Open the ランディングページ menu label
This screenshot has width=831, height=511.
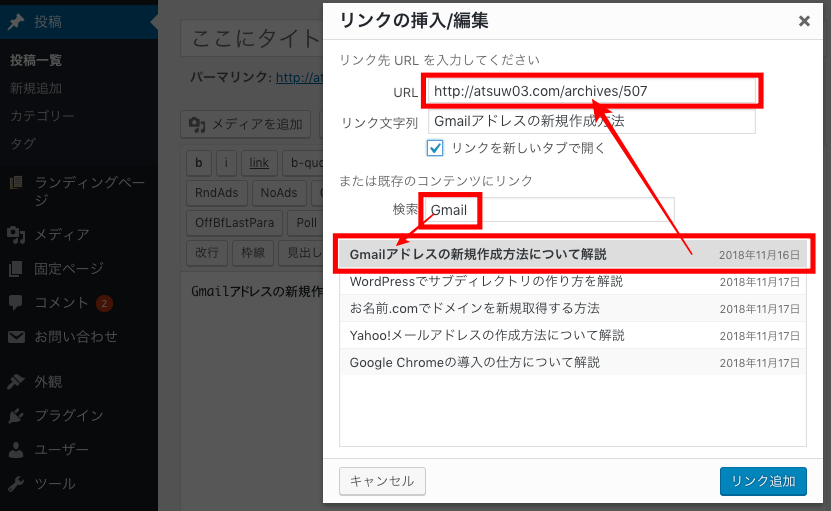click(90, 191)
